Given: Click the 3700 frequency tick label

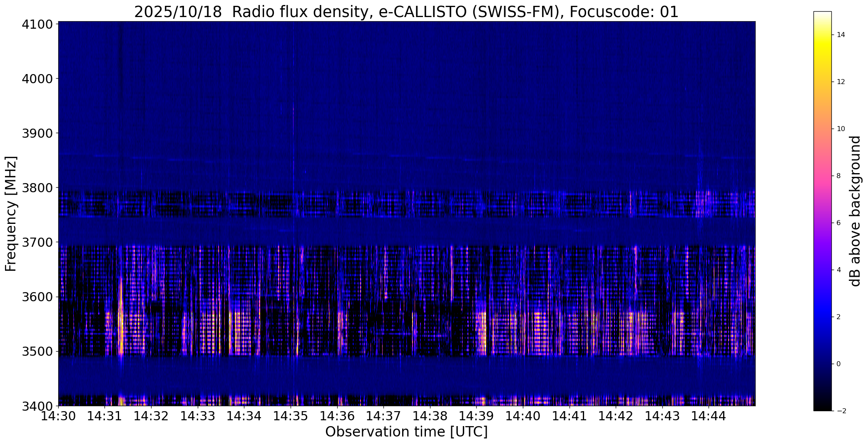Looking at the screenshot, I should point(37,242).
